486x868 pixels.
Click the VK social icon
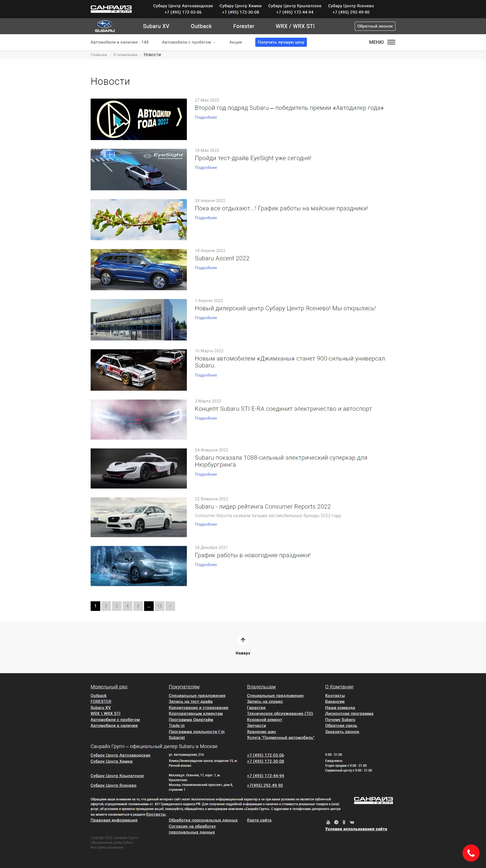[352, 822]
